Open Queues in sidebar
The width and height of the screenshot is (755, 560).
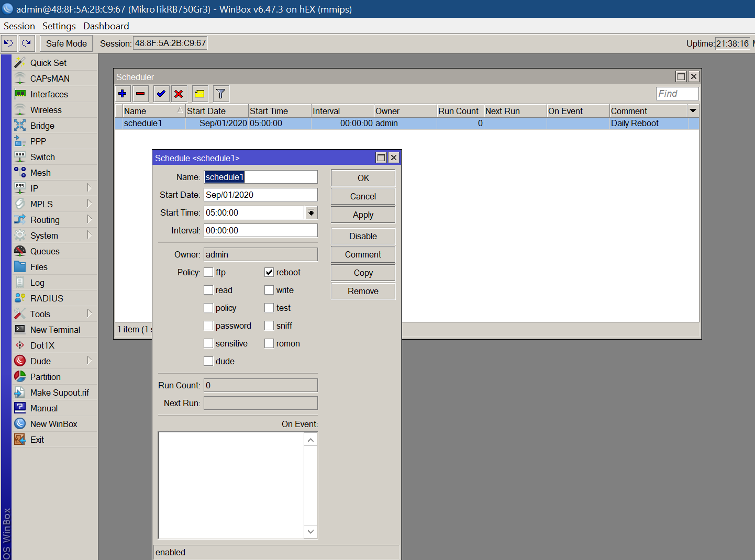coord(55,251)
